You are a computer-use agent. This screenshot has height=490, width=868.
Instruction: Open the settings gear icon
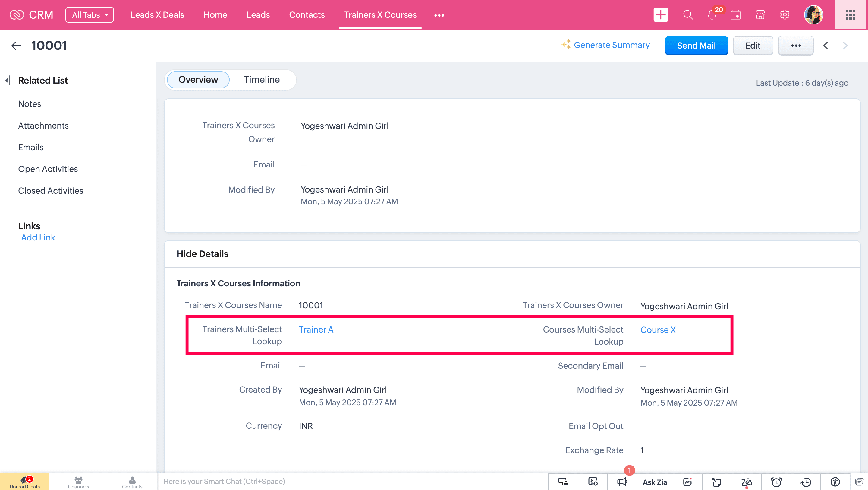tap(785, 15)
